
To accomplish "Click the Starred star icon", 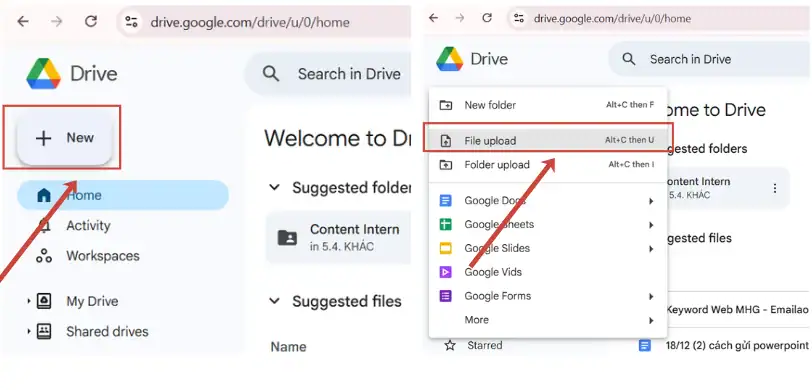I will pos(450,345).
